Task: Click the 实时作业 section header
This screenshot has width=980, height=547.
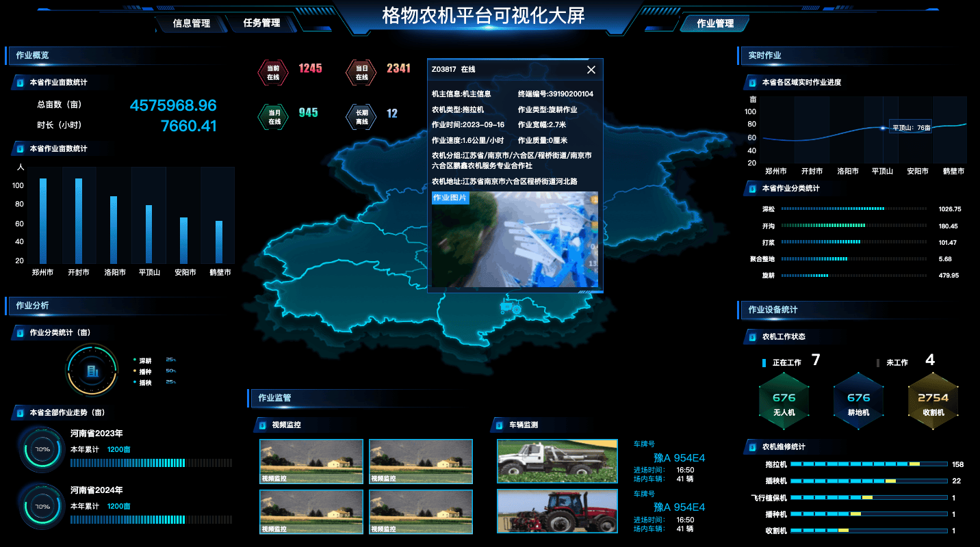Action: pos(765,55)
